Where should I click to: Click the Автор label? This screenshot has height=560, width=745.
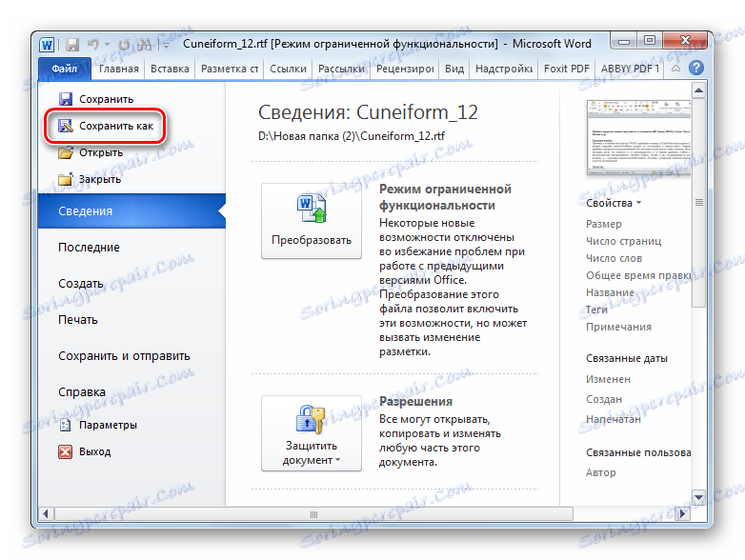pyautogui.click(x=601, y=472)
